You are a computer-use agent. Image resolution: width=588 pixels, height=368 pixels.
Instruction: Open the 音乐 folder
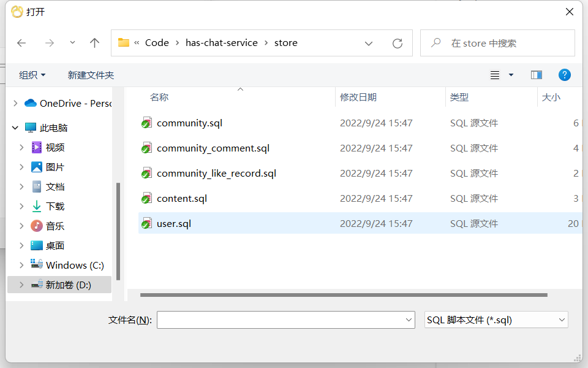48,226
